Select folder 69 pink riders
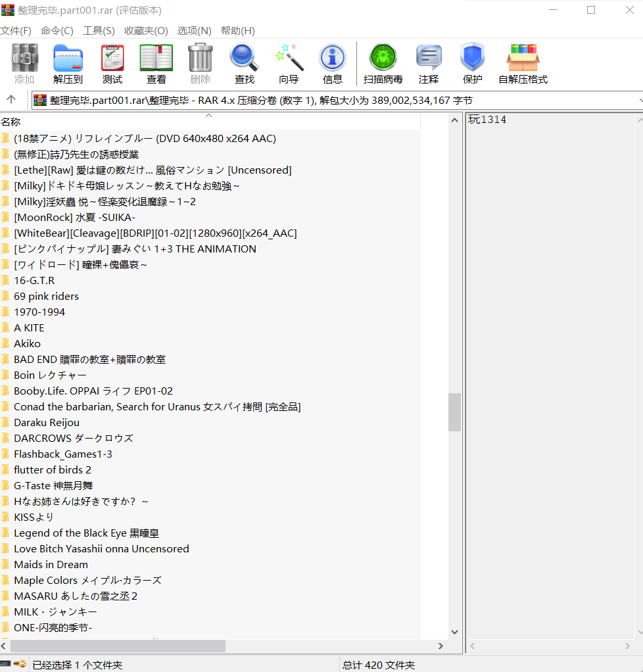This screenshot has width=643, height=672. point(46,296)
